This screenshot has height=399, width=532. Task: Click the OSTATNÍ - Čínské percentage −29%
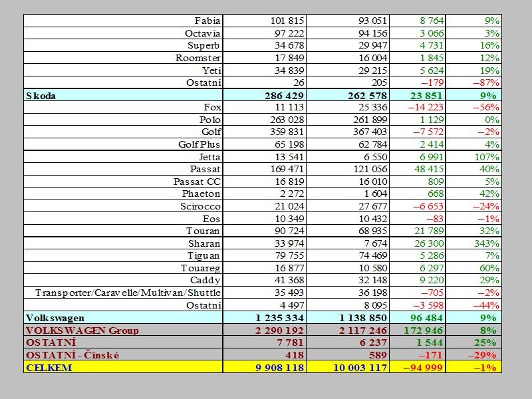[x=481, y=355]
